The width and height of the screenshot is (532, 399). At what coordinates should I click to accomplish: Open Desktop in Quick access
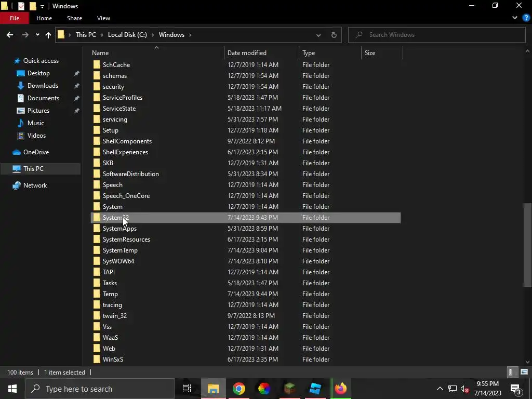coord(38,73)
